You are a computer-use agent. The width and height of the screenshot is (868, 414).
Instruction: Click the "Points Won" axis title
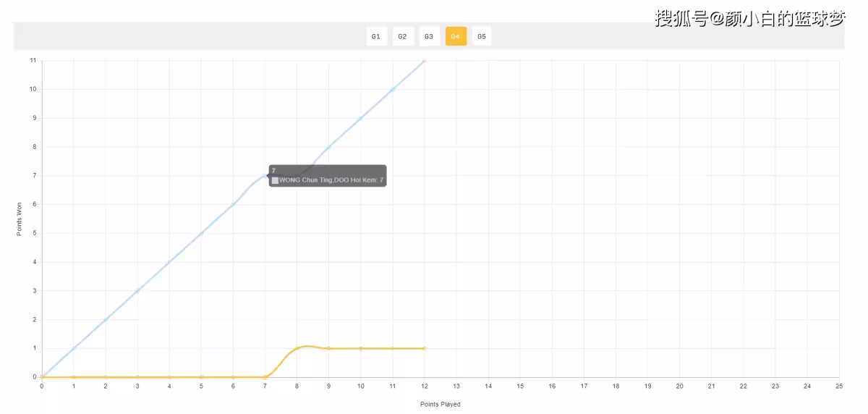click(19, 219)
